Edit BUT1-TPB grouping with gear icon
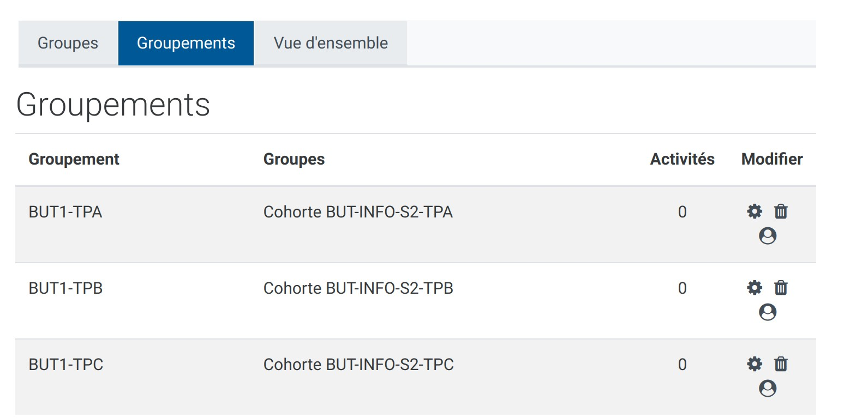Viewport: 868px width, 418px height. (755, 288)
